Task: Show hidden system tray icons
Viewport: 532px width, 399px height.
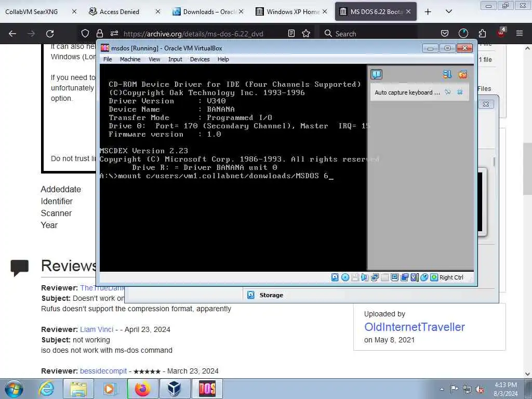Action: (x=442, y=389)
